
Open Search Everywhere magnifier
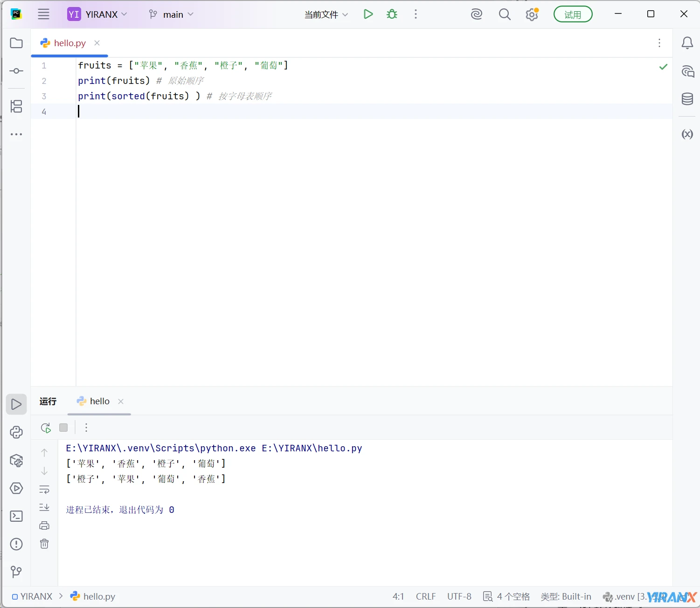click(x=505, y=14)
